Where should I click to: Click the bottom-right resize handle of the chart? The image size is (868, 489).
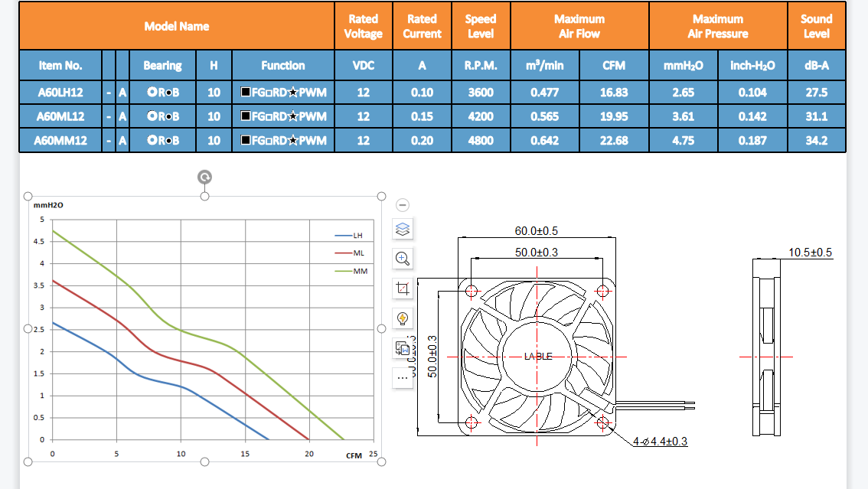[x=381, y=462]
